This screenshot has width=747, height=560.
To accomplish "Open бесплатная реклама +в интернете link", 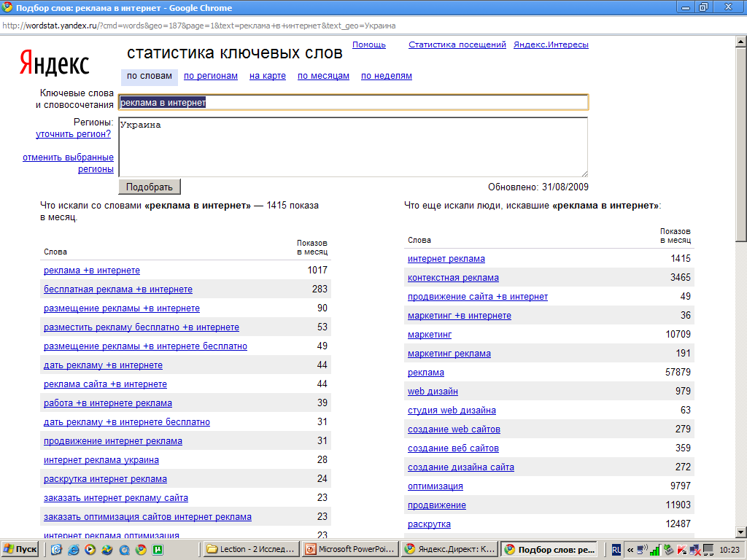I will pyautogui.click(x=118, y=289).
